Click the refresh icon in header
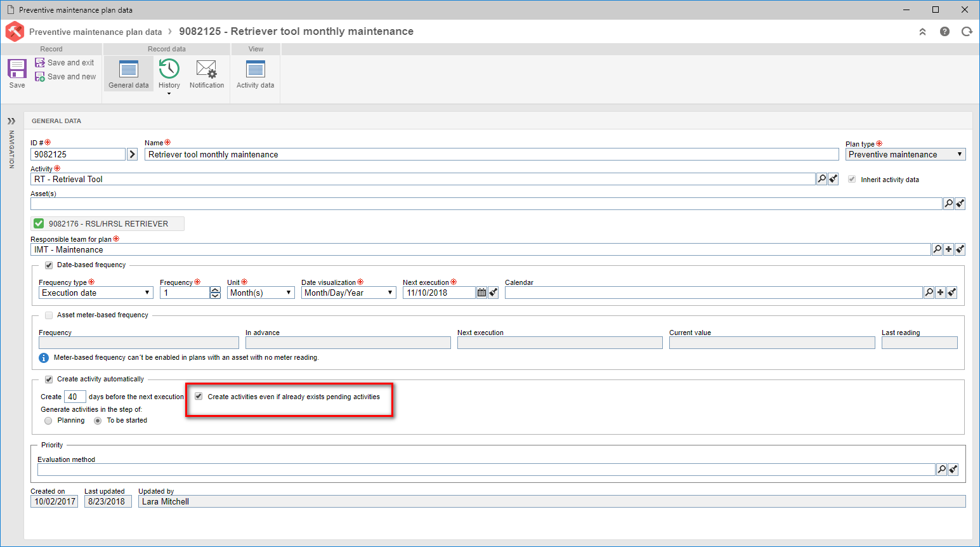Screen dimensions: 980x547 click(x=967, y=32)
